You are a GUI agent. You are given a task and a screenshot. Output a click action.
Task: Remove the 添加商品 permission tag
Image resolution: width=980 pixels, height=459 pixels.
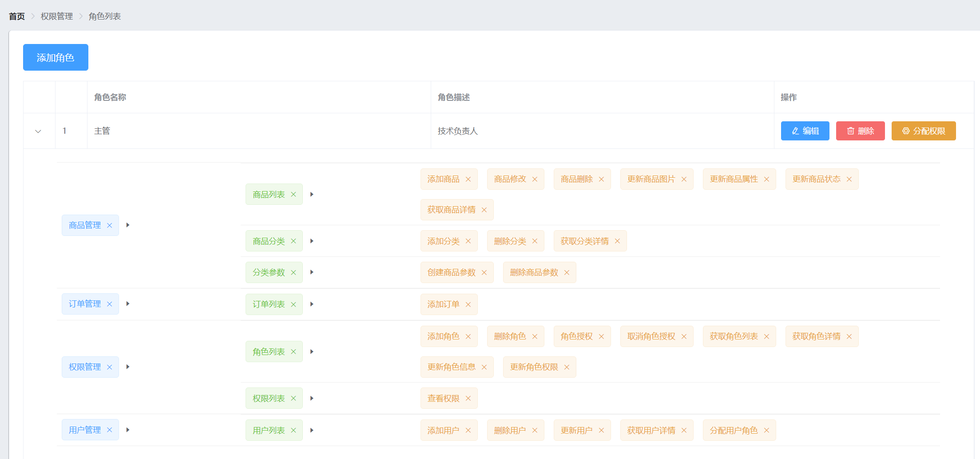coord(468,179)
